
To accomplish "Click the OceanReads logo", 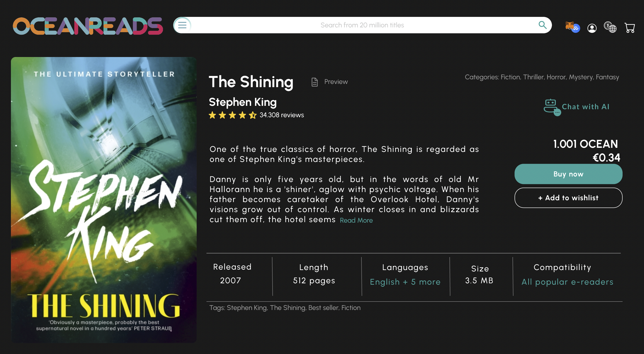I will point(88,26).
